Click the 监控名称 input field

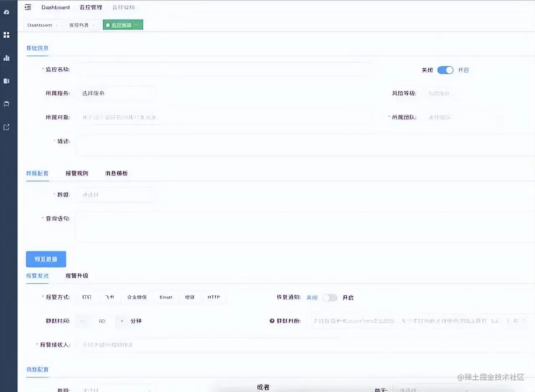[224, 69]
